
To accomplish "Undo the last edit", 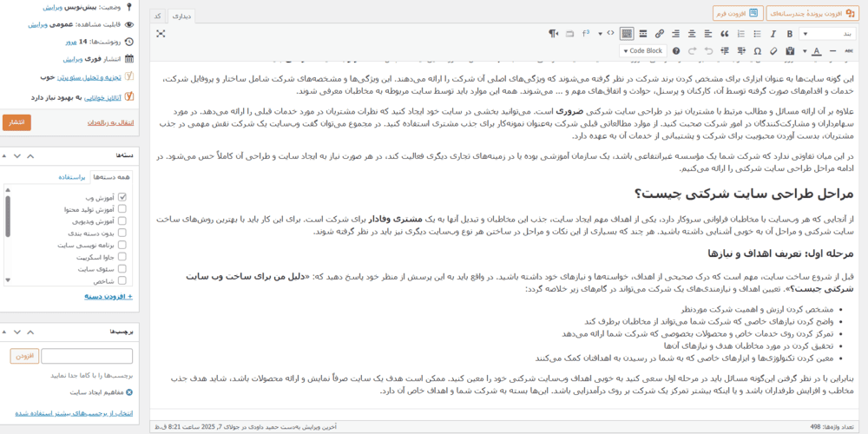I will point(708,51).
